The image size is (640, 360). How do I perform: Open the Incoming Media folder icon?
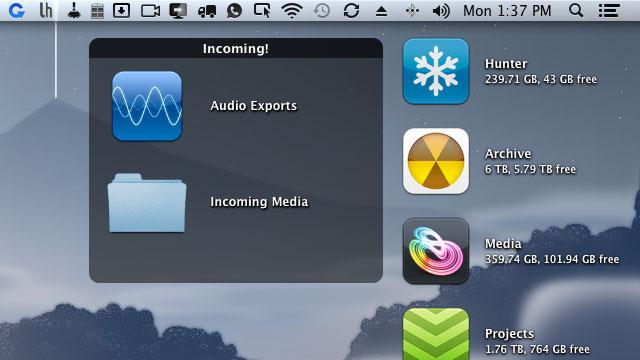(147, 203)
